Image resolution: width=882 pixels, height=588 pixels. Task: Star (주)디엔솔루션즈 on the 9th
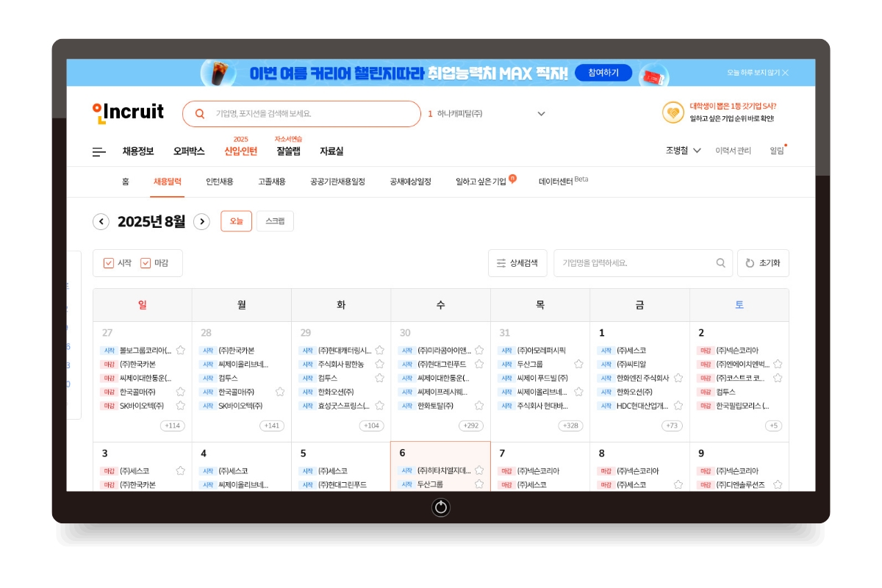778,484
